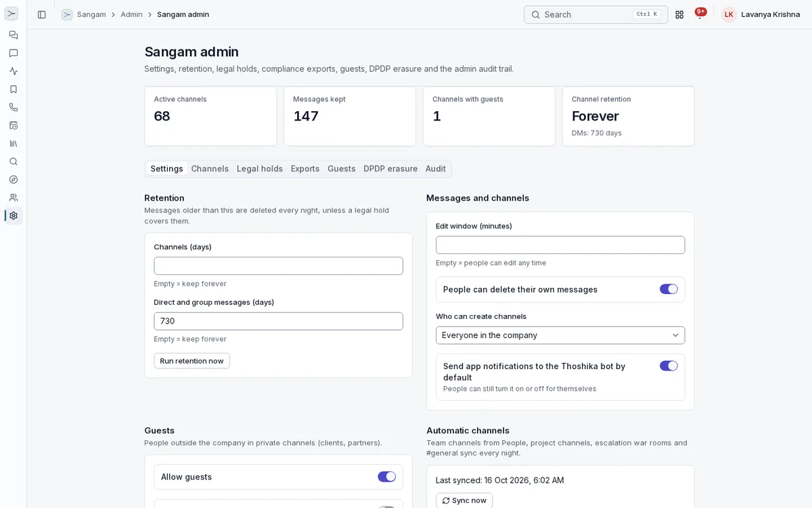Toggle the Allow guests switch
Screen dimensions: 812x508
click(x=386, y=477)
